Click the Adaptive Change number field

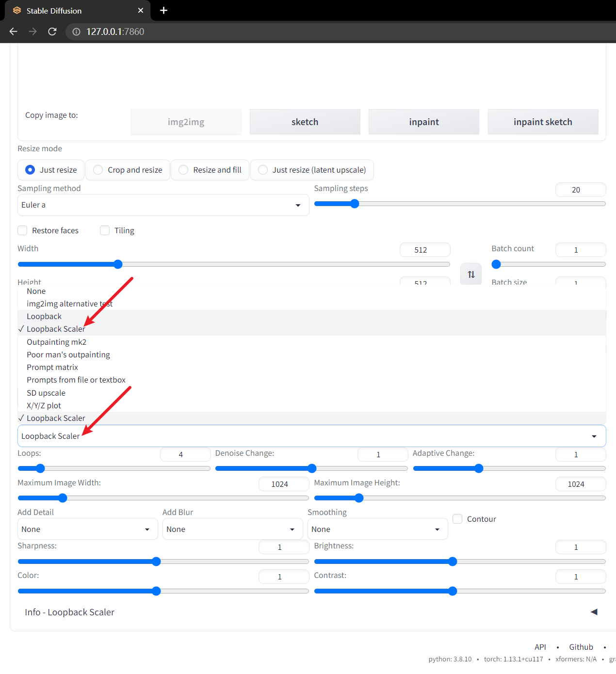coord(581,454)
